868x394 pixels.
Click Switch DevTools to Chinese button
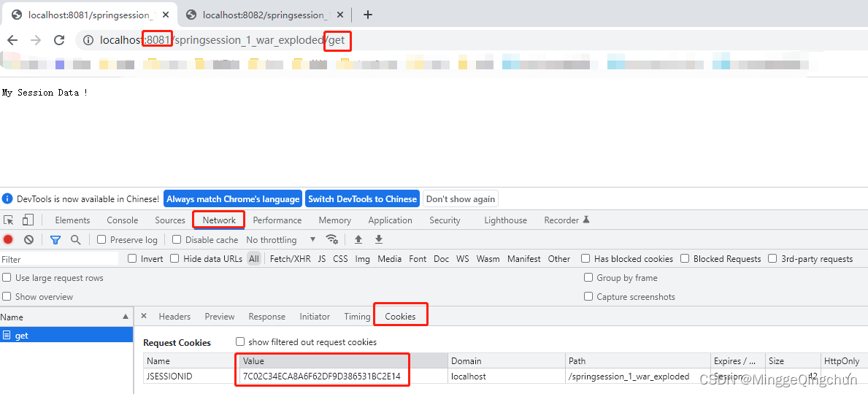[x=363, y=198]
